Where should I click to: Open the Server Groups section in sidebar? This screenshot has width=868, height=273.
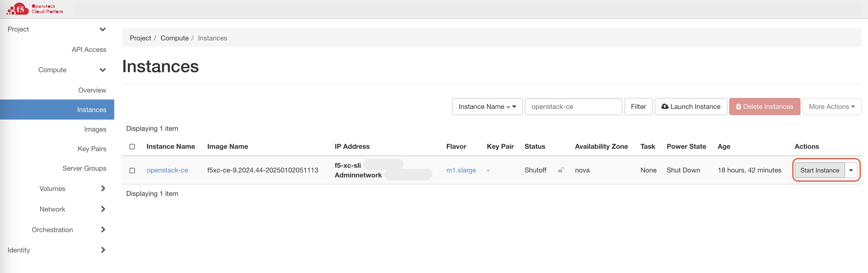(84, 168)
